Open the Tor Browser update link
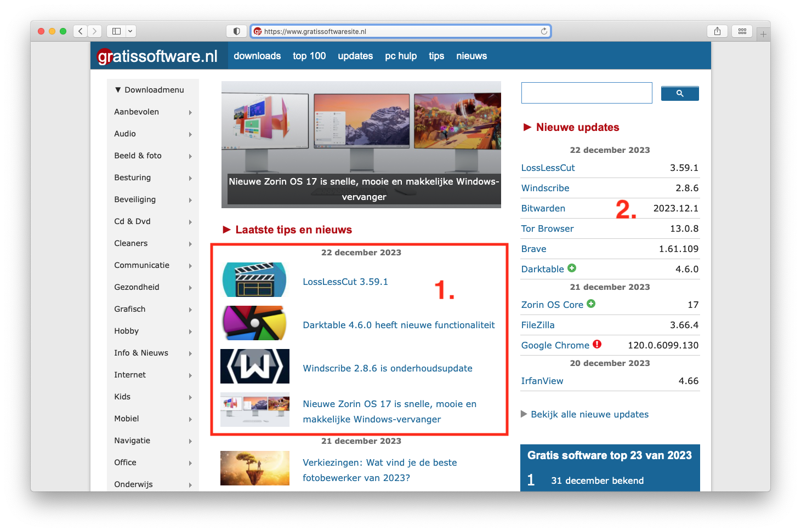The width and height of the screenshot is (801, 532). pos(547,228)
